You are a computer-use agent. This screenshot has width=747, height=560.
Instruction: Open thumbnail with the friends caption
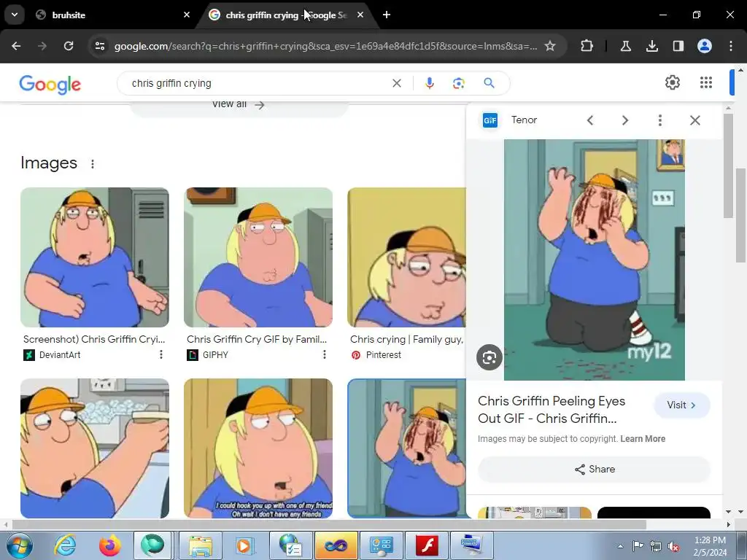[x=258, y=448]
